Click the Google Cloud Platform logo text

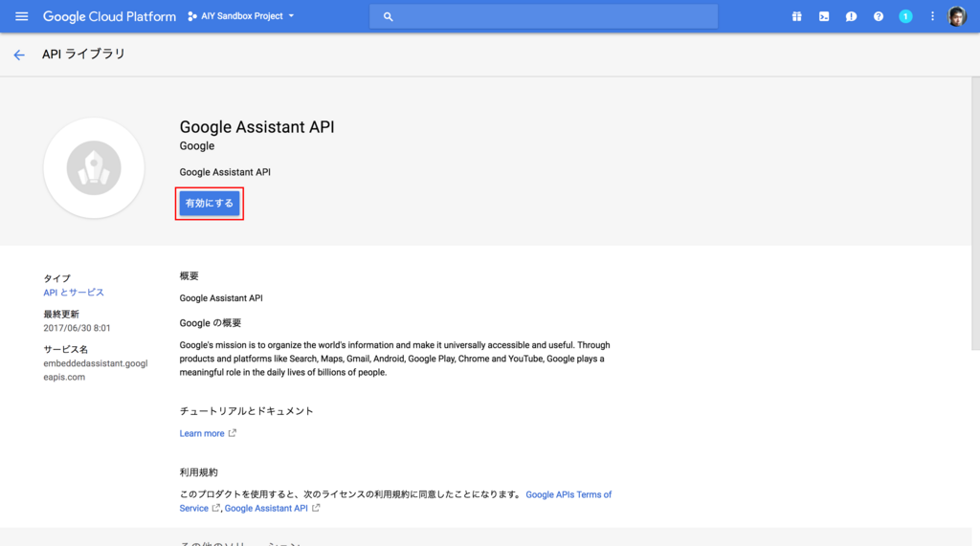109,16
